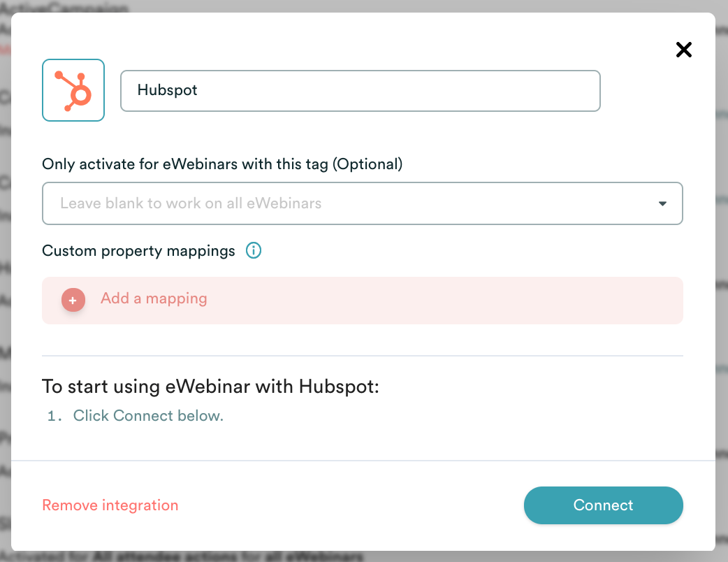Click the To start using eWebinar heading
This screenshot has width=728, height=562.
click(210, 386)
